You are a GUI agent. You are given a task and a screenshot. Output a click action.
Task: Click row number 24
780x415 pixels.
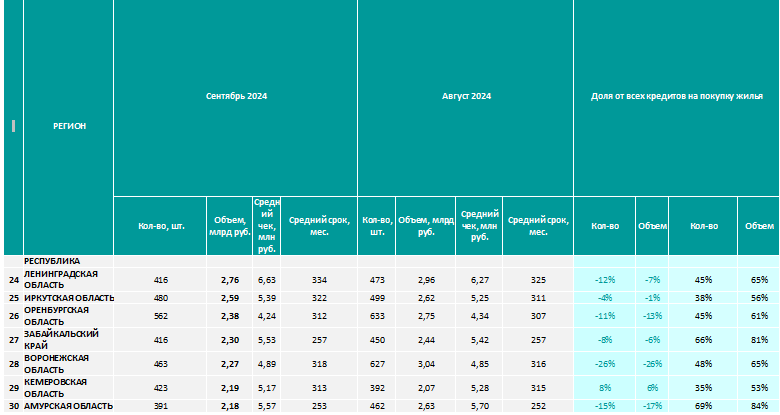click(14, 280)
